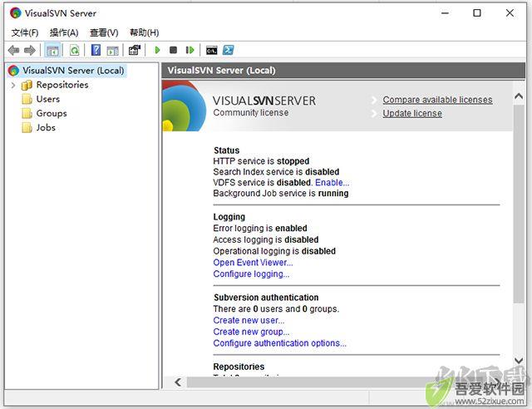Minimize the VisualSVN Server window

(x=445, y=13)
